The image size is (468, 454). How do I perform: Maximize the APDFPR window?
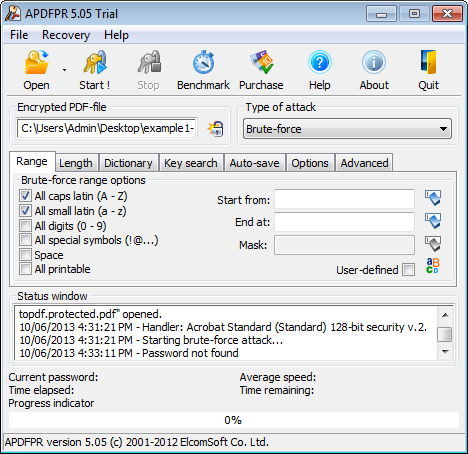(x=414, y=14)
